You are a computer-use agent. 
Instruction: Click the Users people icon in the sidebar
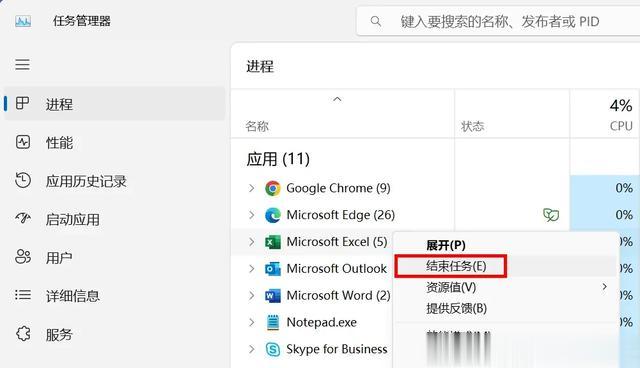[x=23, y=257]
